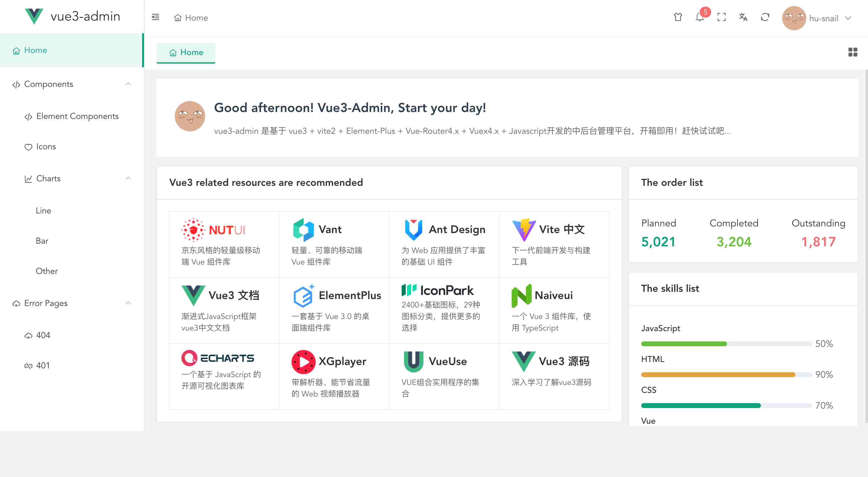The width and height of the screenshot is (868, 477).
Task: Click the HTML 90% progress bar
Action: coord(726,374)
